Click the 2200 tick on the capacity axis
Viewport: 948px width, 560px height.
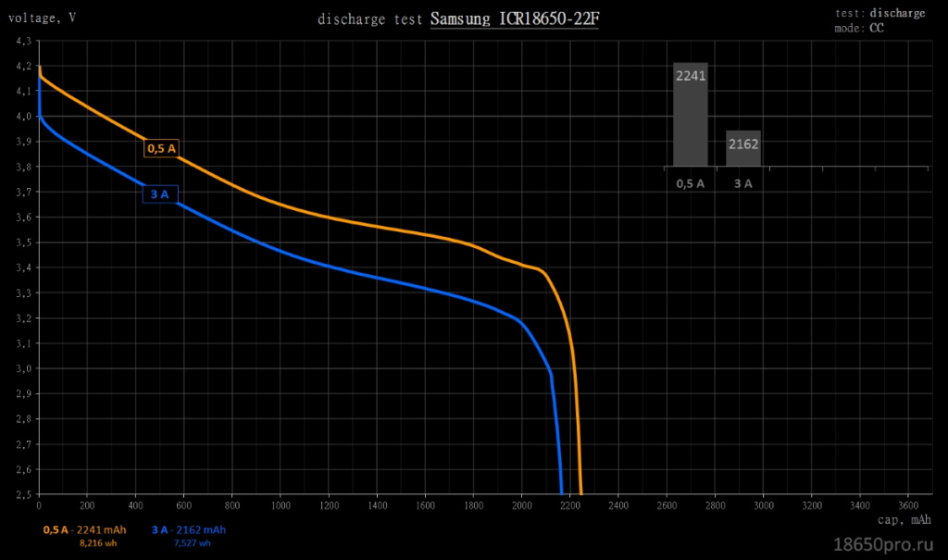pyautogui.click(x=570, y=505)
